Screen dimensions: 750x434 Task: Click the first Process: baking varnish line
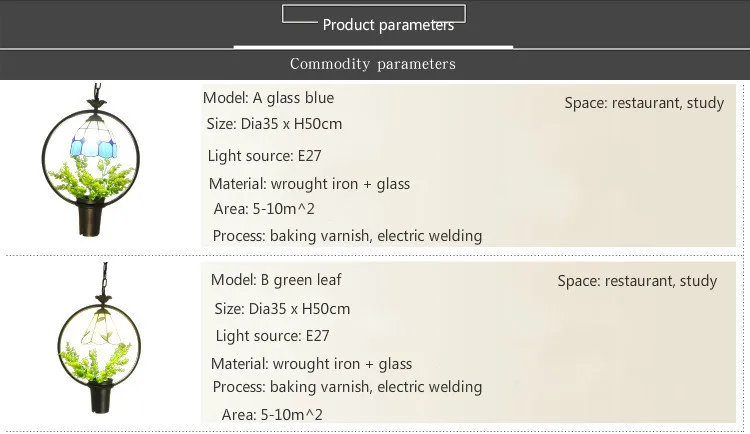coord(347,236)
